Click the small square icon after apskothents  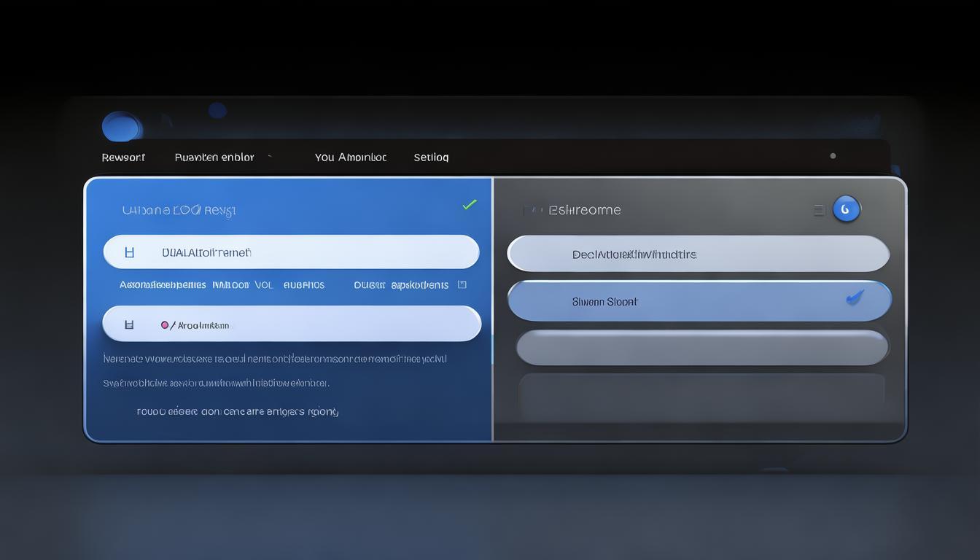(462, 284)
